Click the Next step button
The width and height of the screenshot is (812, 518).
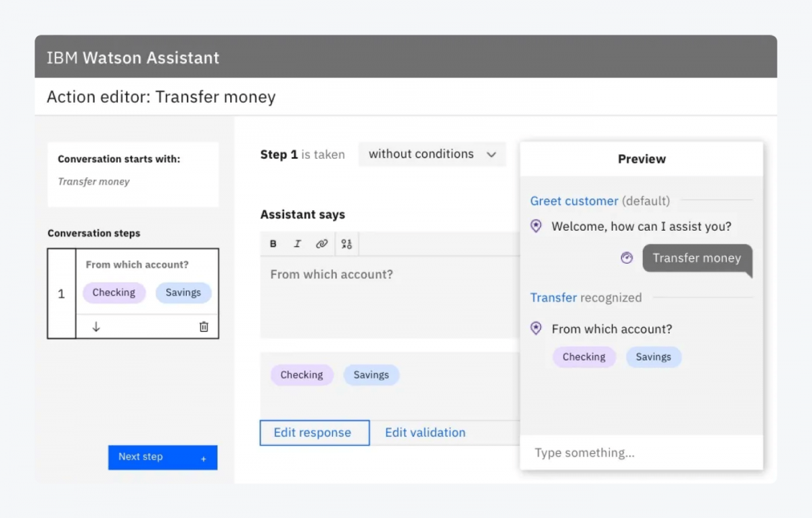click(x=162, y=457)
